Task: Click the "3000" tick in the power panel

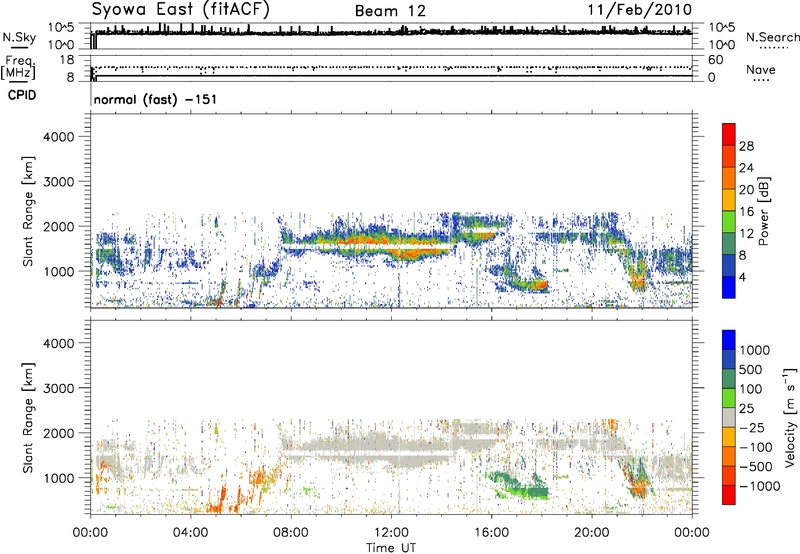Action: coord(58,182)
